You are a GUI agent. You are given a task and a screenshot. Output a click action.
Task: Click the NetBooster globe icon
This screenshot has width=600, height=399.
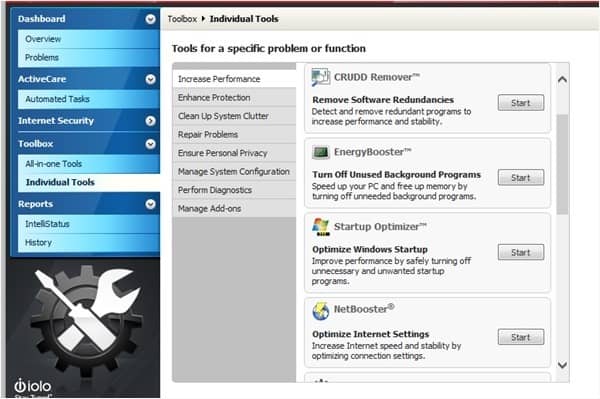coord(321,311)
